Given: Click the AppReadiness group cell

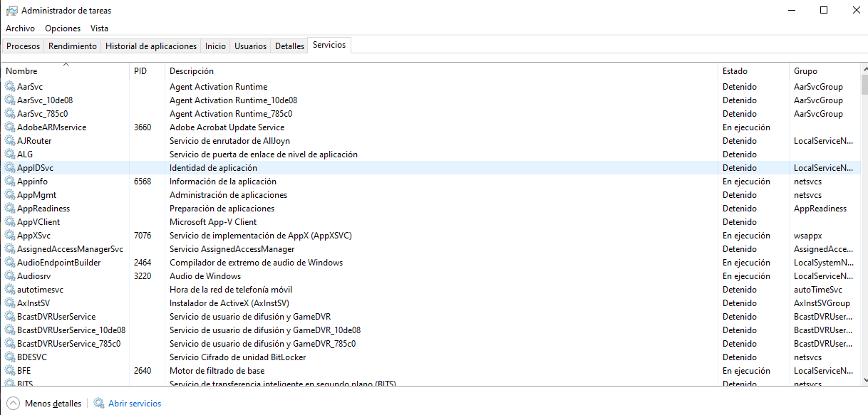Looking at the screenshot, I should pyautogui.click(x=820, y=209).
